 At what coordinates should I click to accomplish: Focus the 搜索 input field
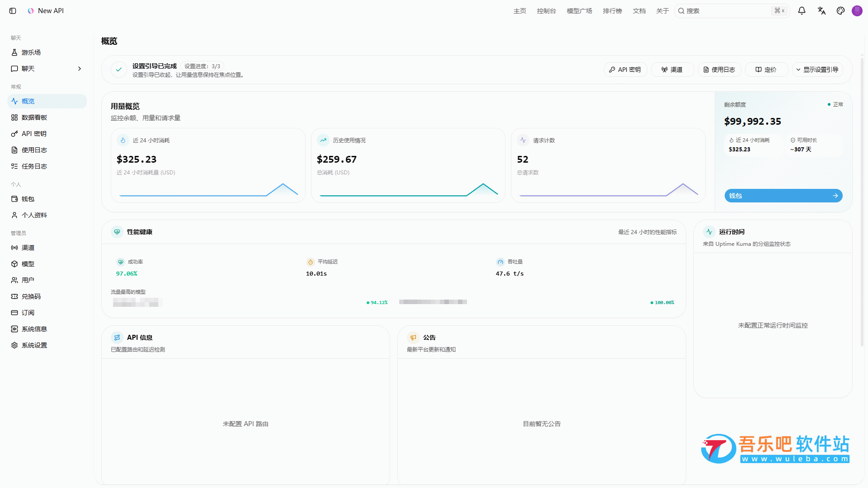click(x=732, y=11)
